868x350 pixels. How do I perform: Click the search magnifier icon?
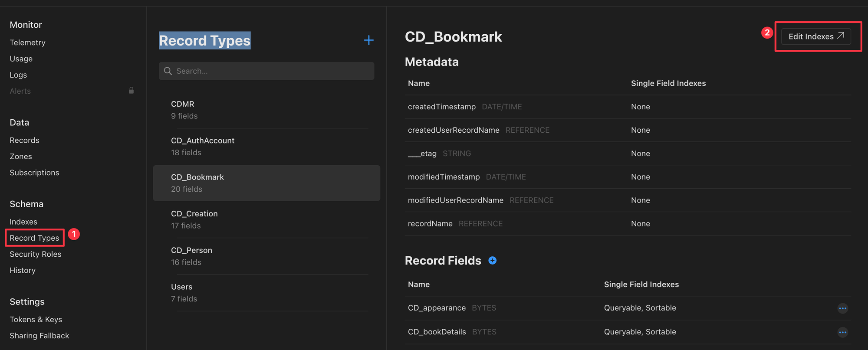point(168,71)
